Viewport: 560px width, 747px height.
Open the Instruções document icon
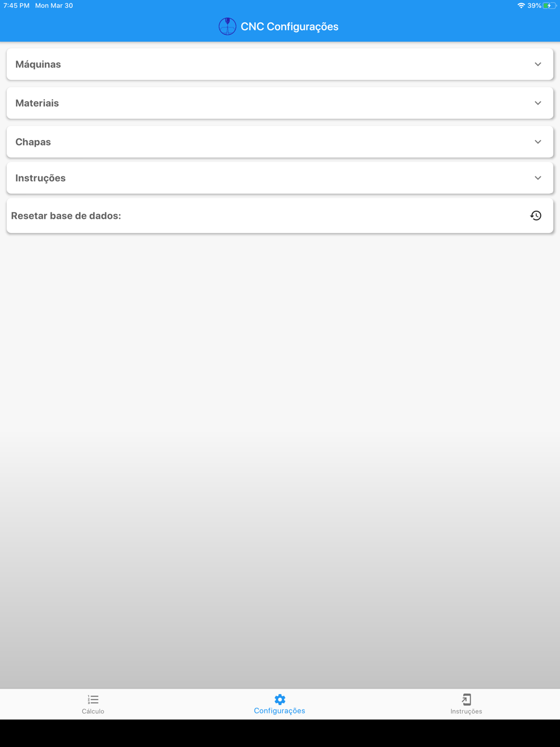pos(466,699)
